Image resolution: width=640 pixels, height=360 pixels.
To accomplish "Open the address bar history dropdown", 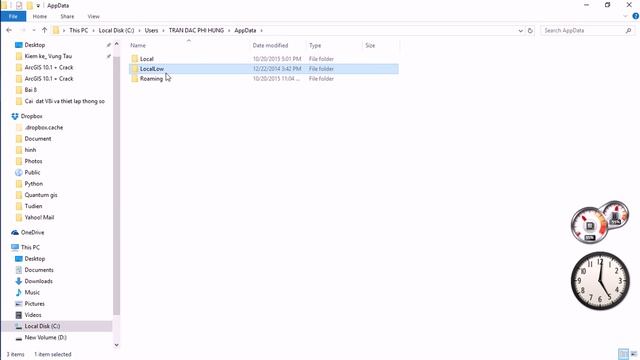I will pos(520,31).
